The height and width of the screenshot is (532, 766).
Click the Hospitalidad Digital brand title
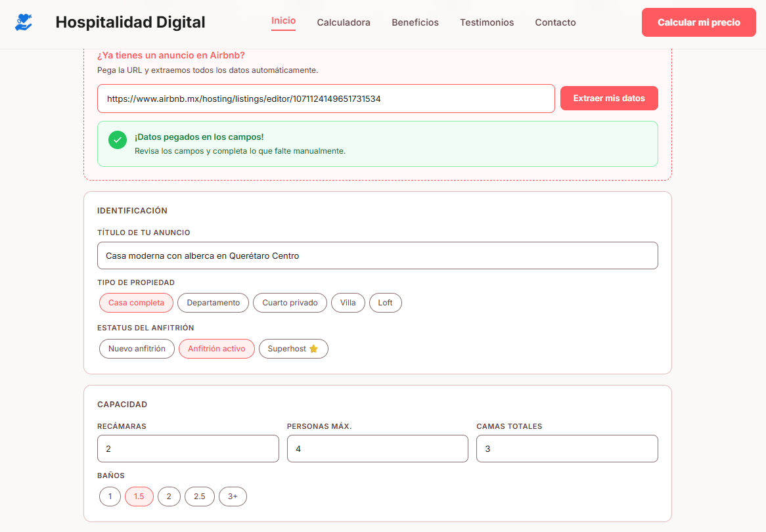click(x=131, y=22)
